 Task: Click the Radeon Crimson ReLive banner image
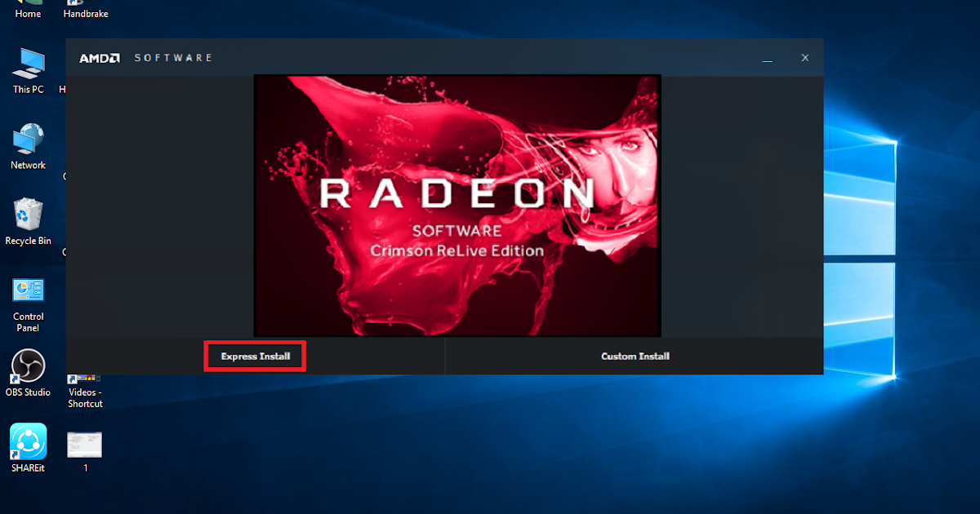click(x=457, y=206)
